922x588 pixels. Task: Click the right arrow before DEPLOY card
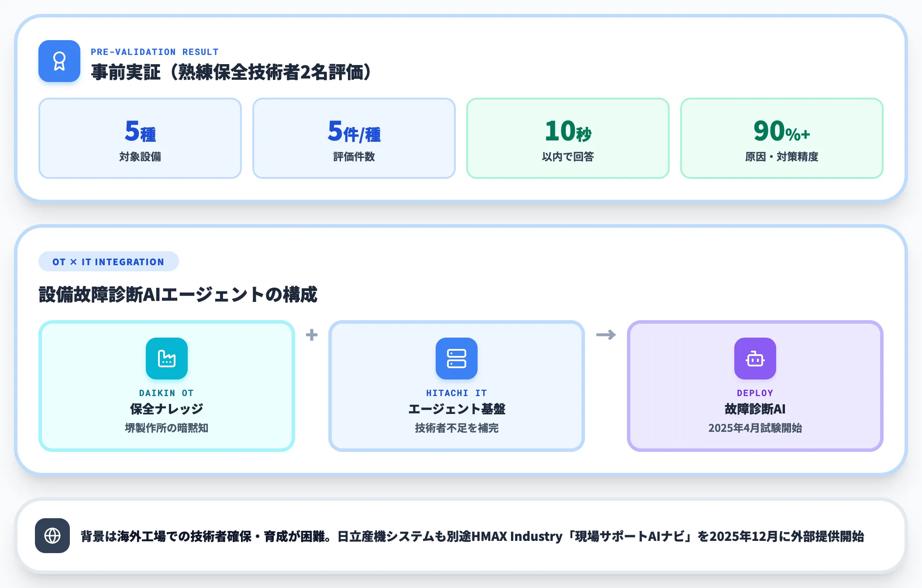(606, 335)
